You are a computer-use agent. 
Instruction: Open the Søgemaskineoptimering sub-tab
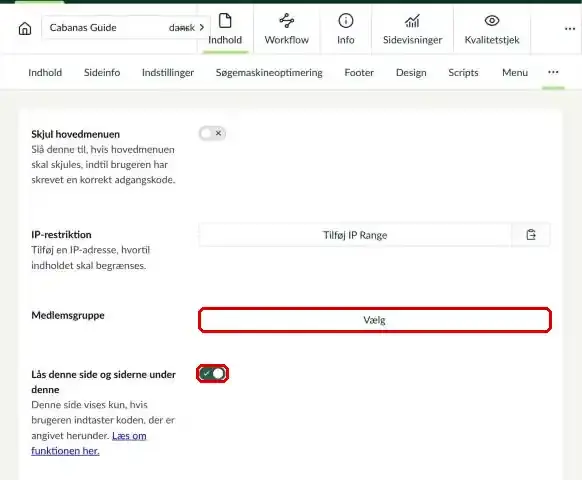[x=269, y=72]
